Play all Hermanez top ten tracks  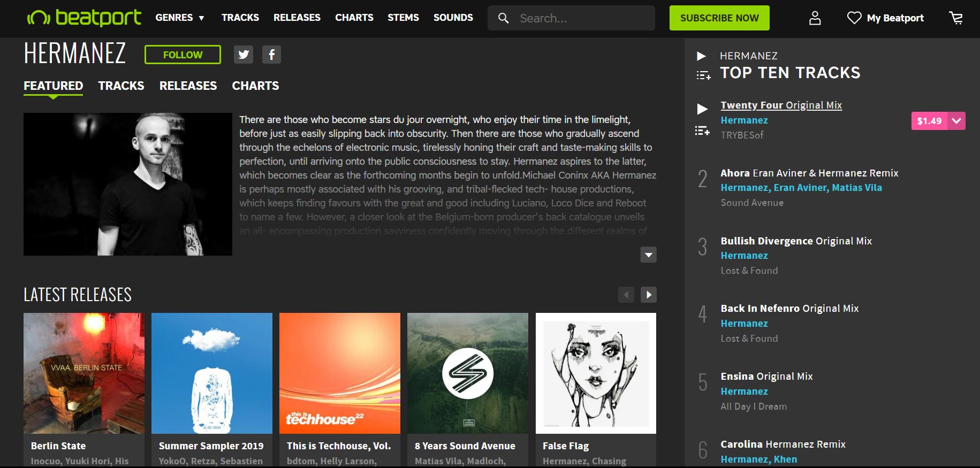(x=701, y=56)
